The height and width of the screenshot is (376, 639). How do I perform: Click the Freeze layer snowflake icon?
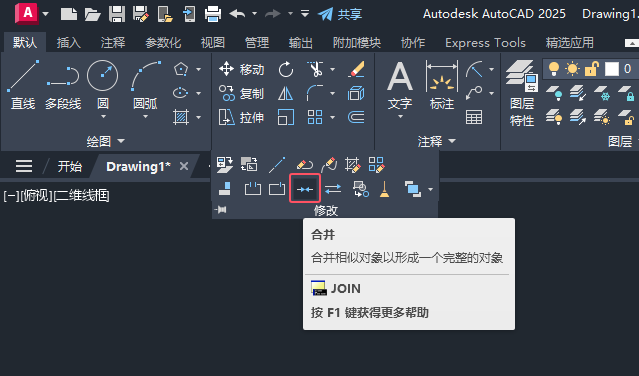pyautogui.click(x=602, y=93)
